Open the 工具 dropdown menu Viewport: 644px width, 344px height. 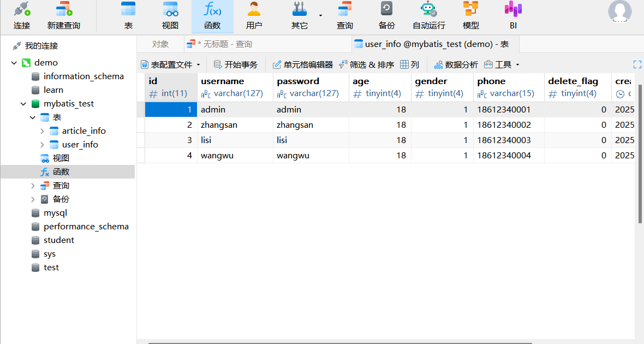502,64
